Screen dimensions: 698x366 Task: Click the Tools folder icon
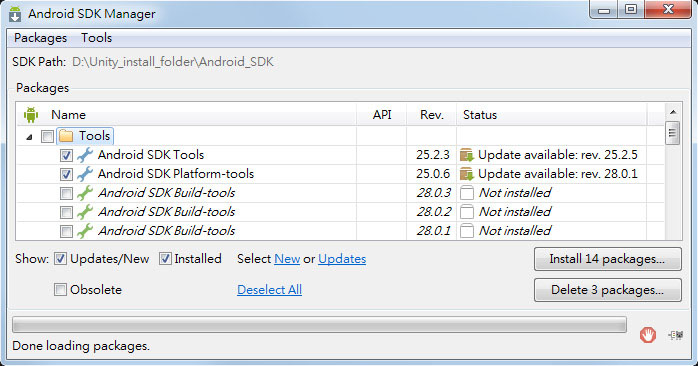[x=66, y=136]
